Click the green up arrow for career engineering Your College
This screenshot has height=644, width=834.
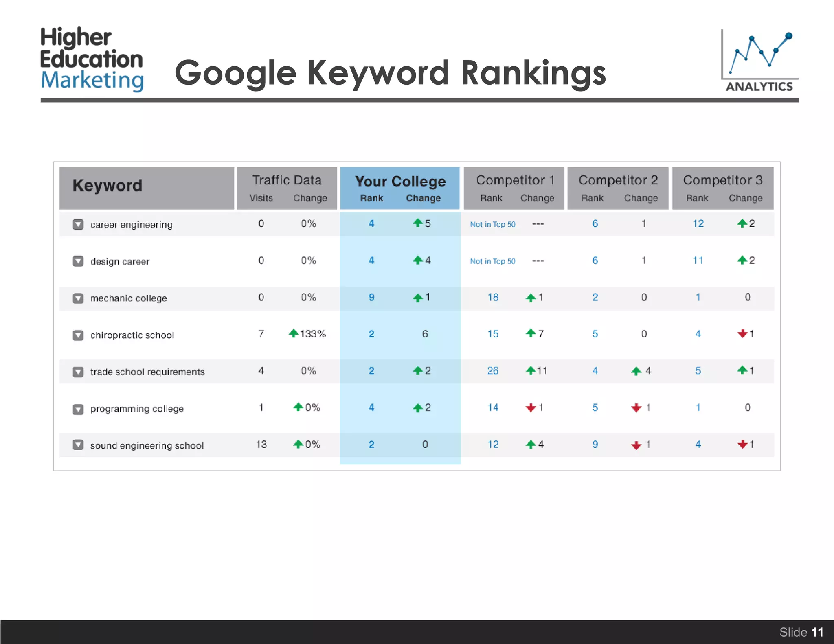[418, 223]
